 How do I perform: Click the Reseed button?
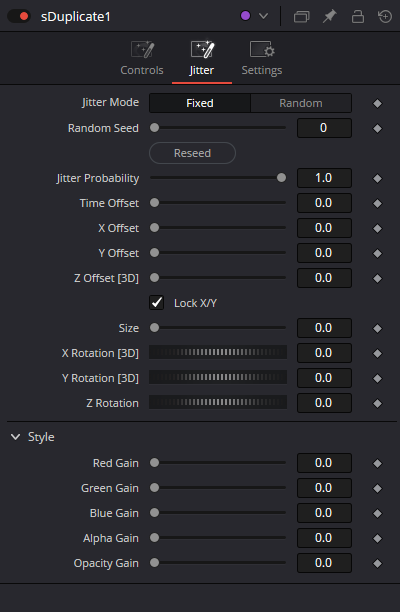coord(192,153)
